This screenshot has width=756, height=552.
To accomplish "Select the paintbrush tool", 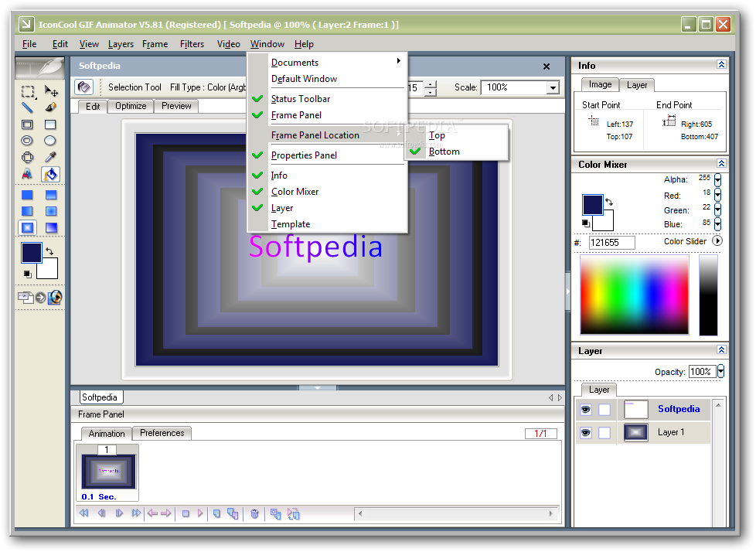I will tap(50, 107).
